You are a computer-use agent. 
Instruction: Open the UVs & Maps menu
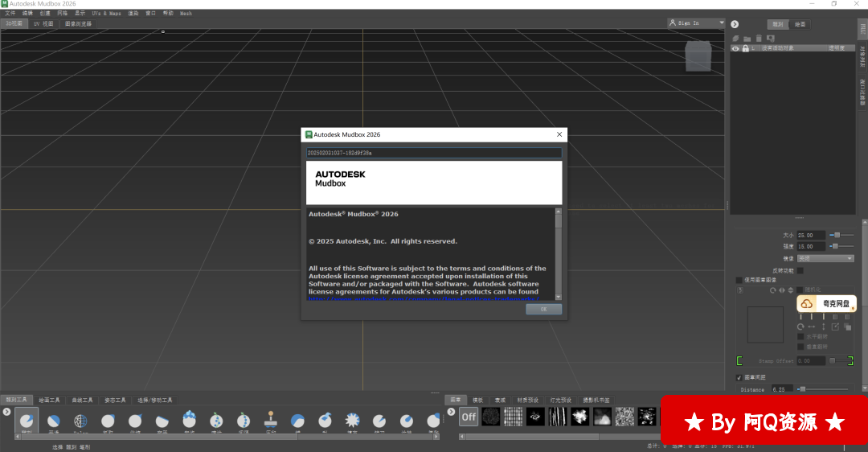click(106, 14)
